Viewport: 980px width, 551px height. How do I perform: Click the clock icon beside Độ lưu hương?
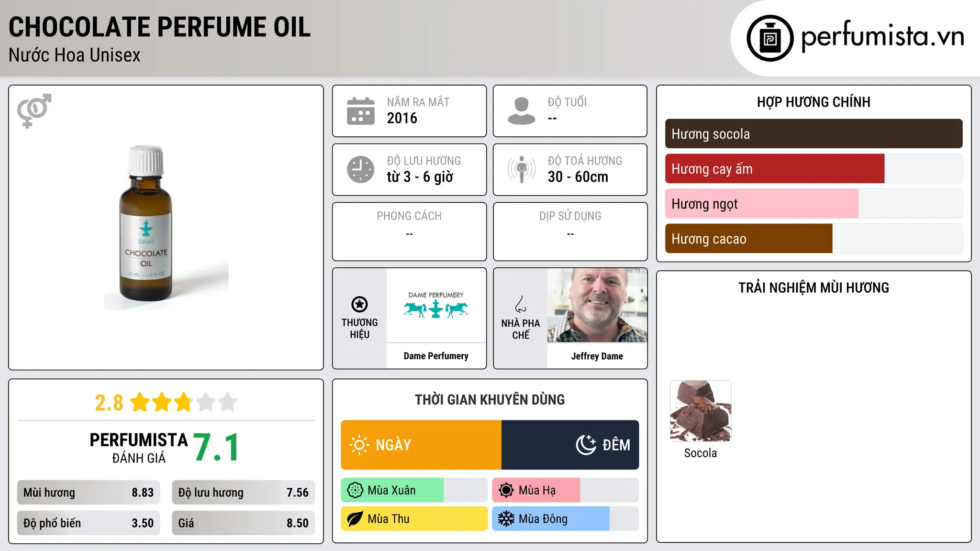(x=361, y=169)
